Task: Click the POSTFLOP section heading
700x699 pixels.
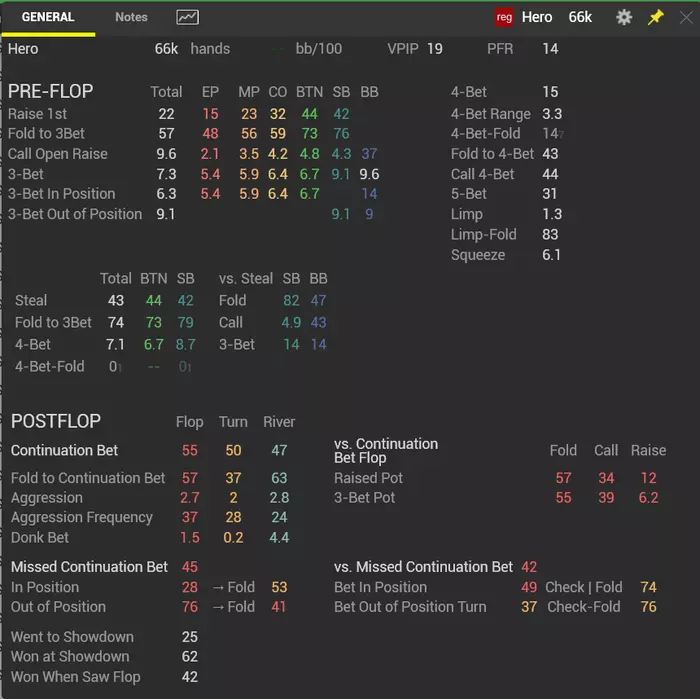Action: pyautogui.click(x=56, y=421)
